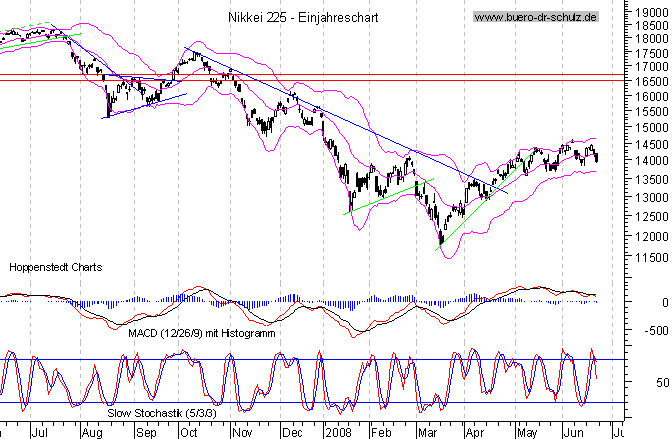The width and height of the screenshot is (672, 439).
Task: Click the Oct marker on time axis
Action: coord(189,431)
